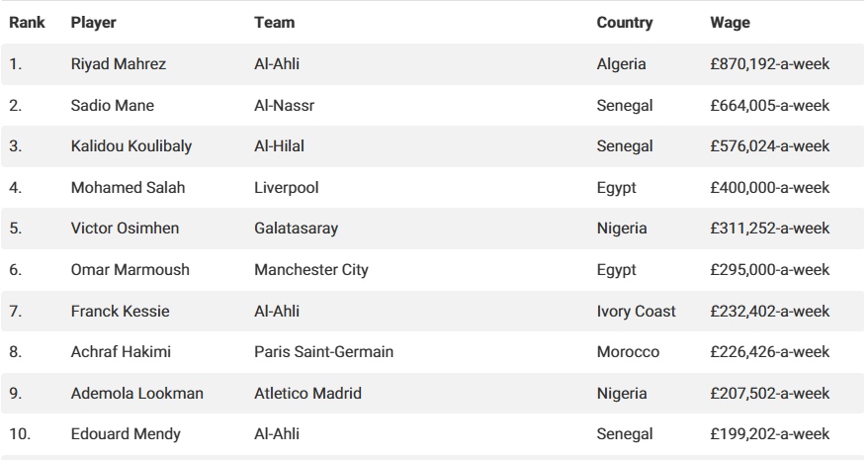Select the Morocco country cell

tap(626, 352)
